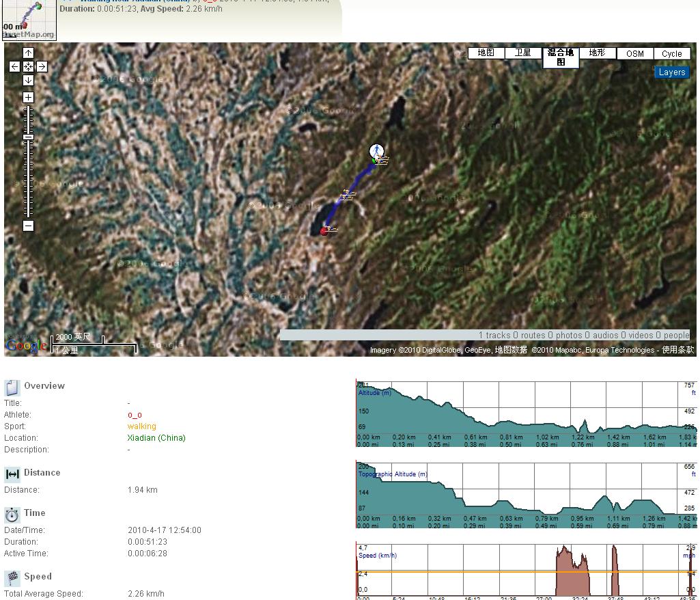Viewport: 700px width, 600px height.
Task: Select total average speed 2.26 km/h
Action: click(146, 594)
